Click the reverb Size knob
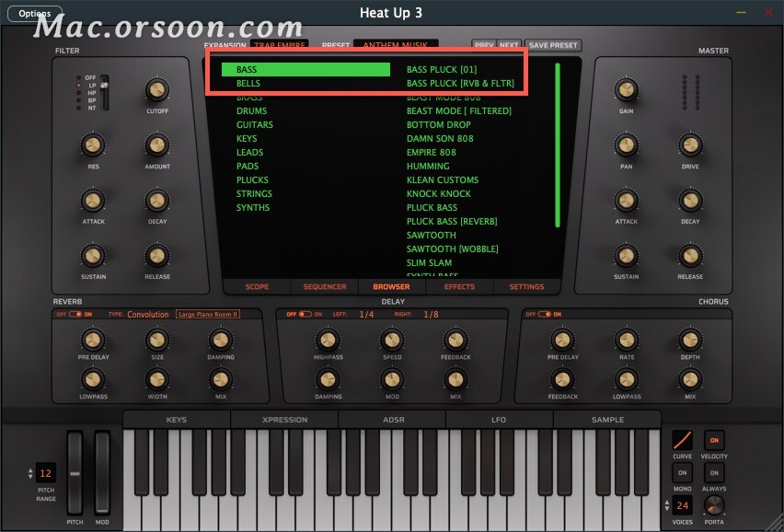This screenshot has width=784, height=532. [157, 340]
